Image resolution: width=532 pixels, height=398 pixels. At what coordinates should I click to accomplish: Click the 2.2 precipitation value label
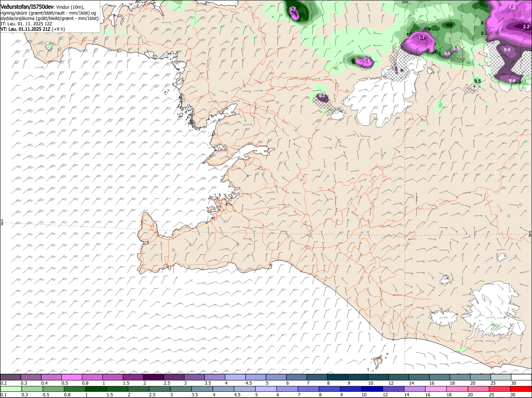click(x=526, y=27)
